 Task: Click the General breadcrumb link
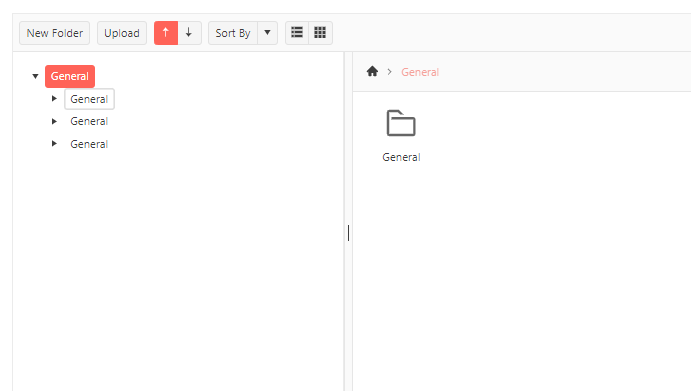click(x=420, y=72)
